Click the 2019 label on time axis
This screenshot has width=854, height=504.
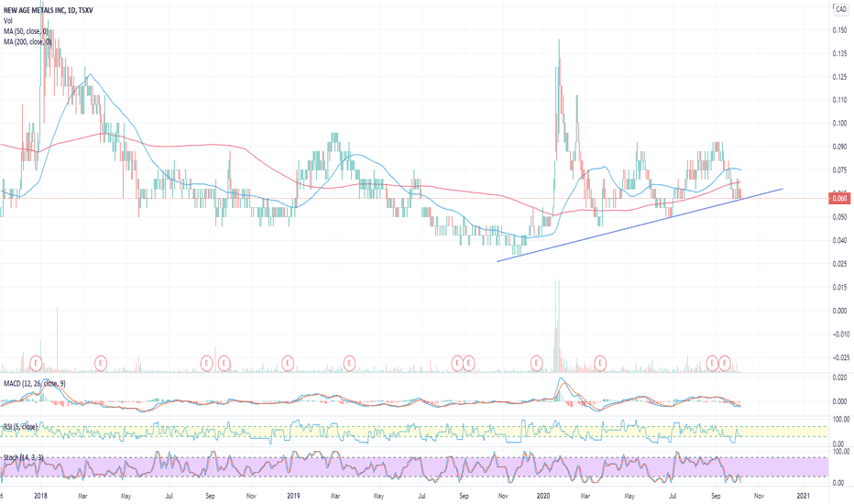click(293, 497)
